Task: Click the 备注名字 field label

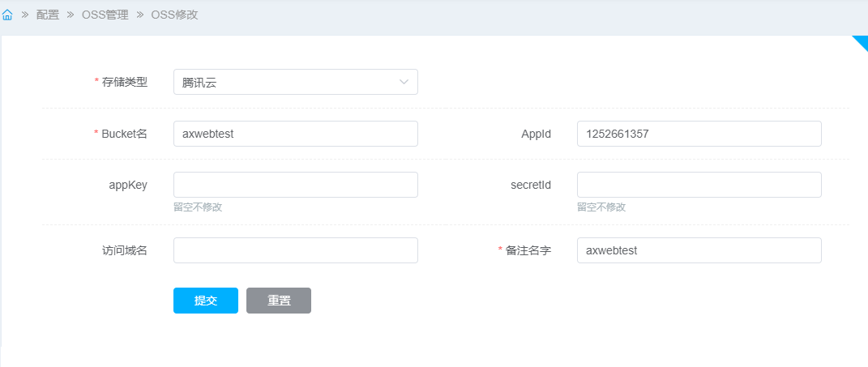Action: [x=528, y=250]
